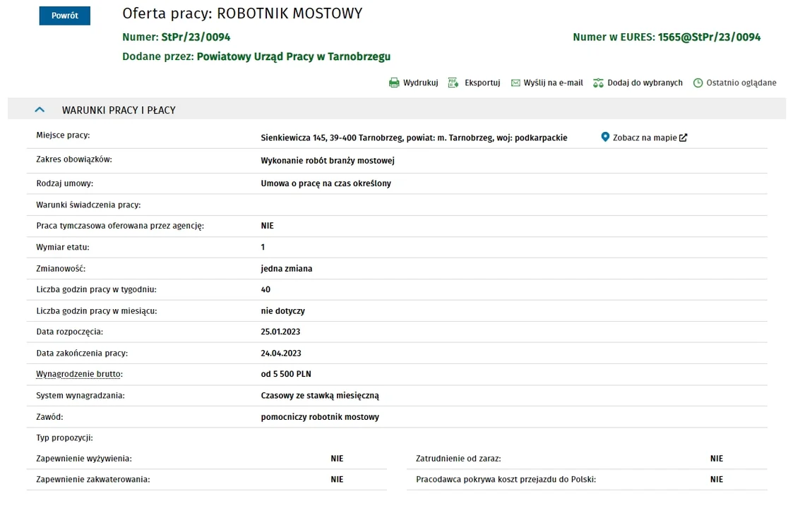The height and width of the screenshot is (508, 812).
Task: Click Umowa o pracę na czas określony
Action: pos(326,183)
